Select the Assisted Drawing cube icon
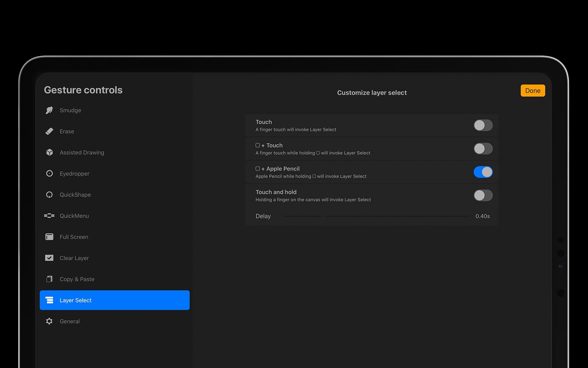Screen dimensions: 588x368 pyautogui.click(x=49, y=152)
